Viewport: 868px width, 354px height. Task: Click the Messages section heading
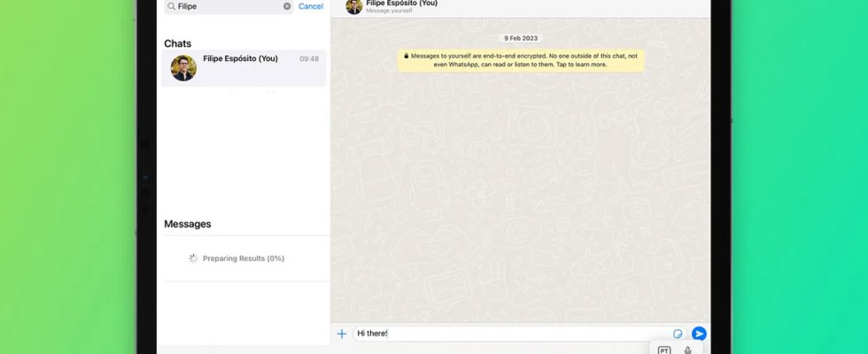(188, 224)
